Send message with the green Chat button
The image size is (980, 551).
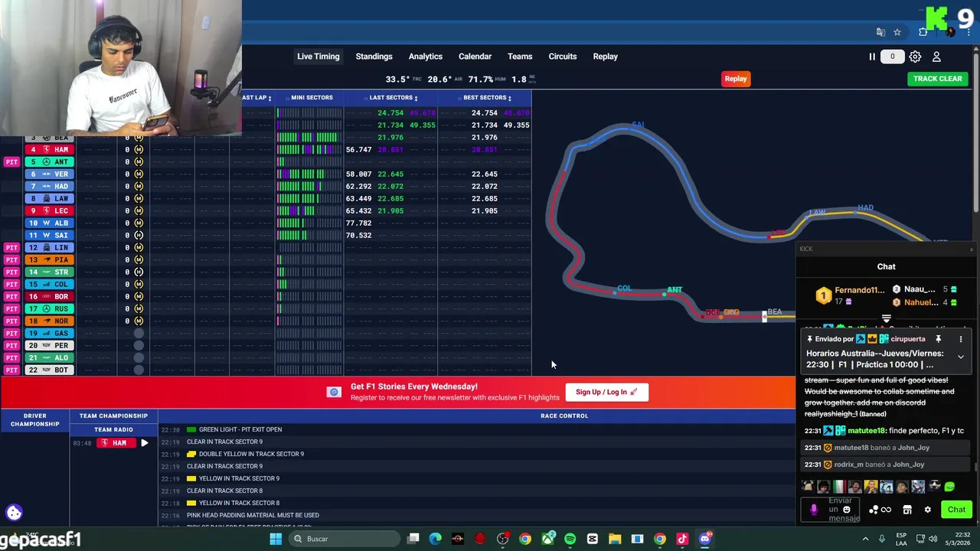click(x=956, y=510)
